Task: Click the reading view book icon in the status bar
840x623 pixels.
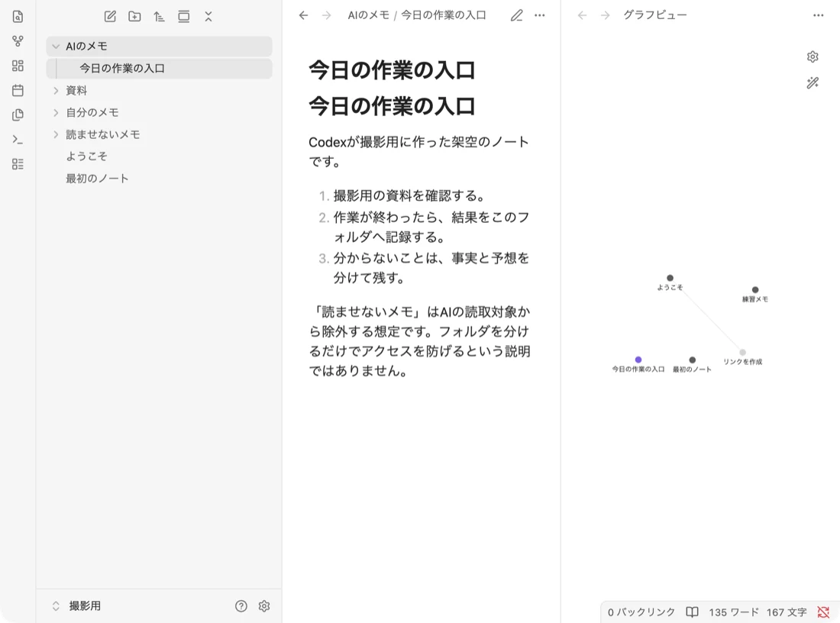Action: (x=692, y=612)
